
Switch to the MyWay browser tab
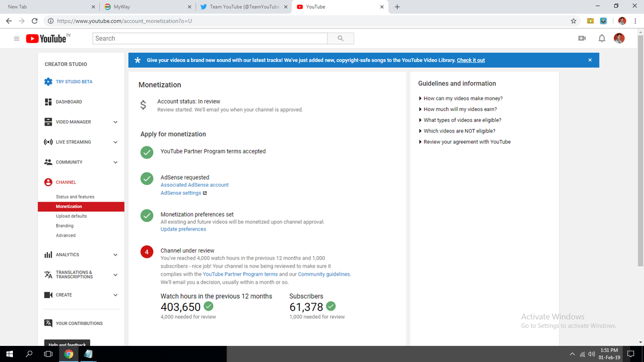pos(148,7)
